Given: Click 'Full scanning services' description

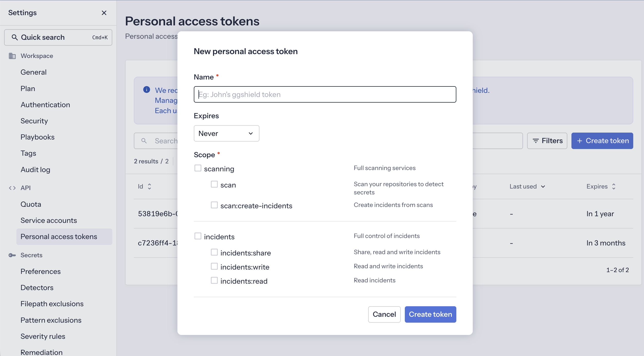Looking at the screenshot, I should [385, 168].
